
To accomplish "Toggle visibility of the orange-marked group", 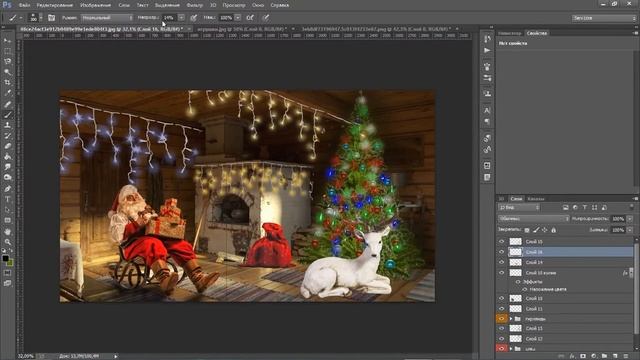I will (x=502, y=318).
